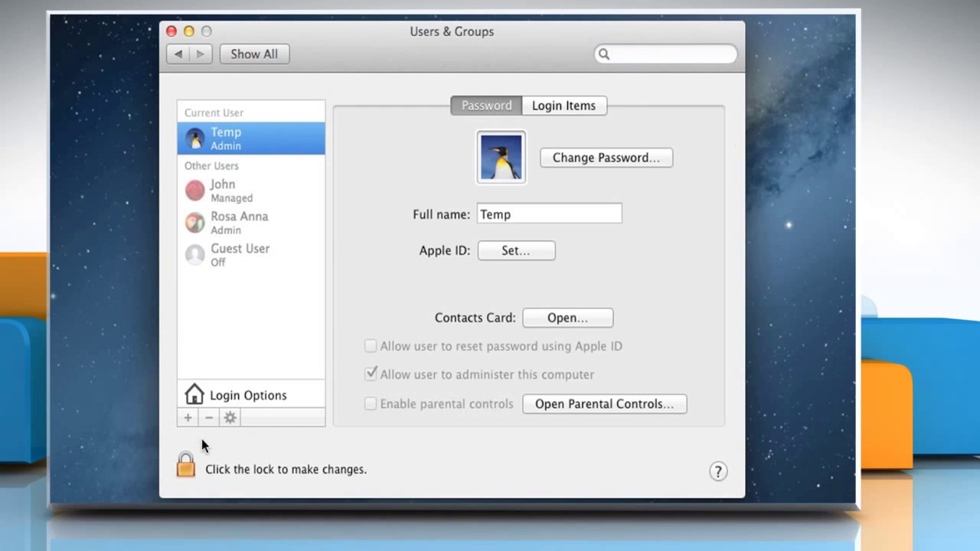
Task: Select the Temp Admin user row
Action: [x=251, y=139]
